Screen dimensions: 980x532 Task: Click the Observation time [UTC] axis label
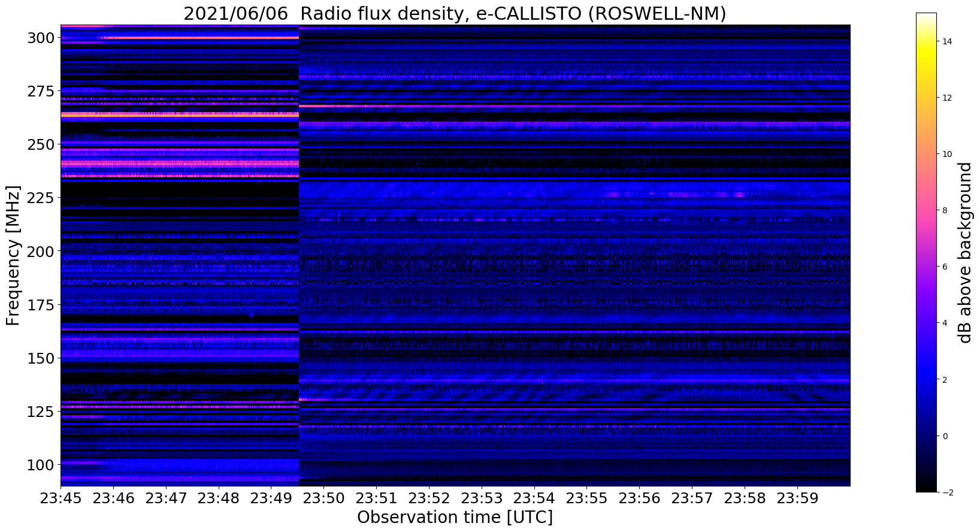click(455, 518)
